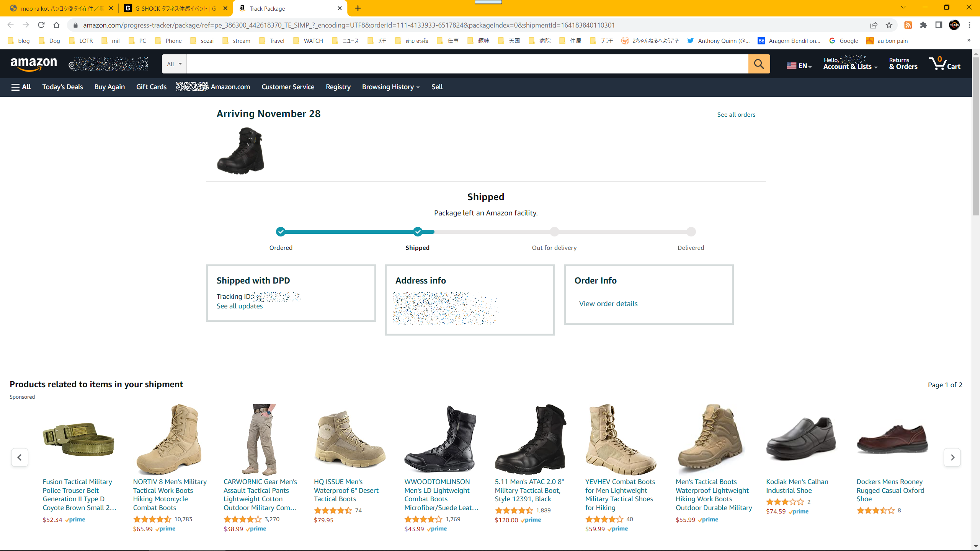Click previous arrow in related products carousel
The width and height of the screenshot is (980, 551).
(x=20, y=457)
